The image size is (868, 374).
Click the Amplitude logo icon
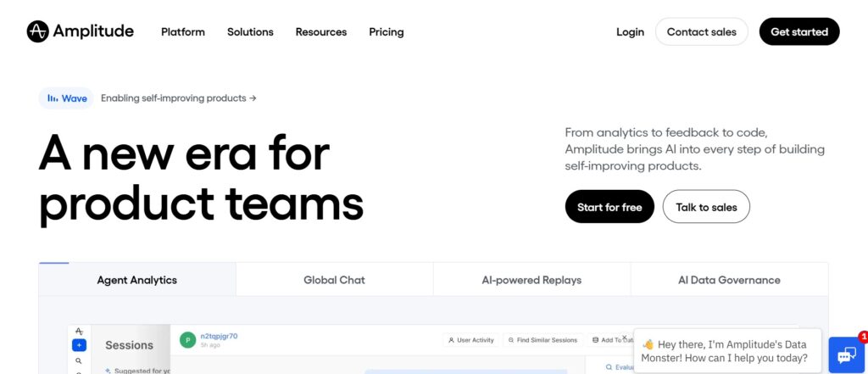pos(37,31)
